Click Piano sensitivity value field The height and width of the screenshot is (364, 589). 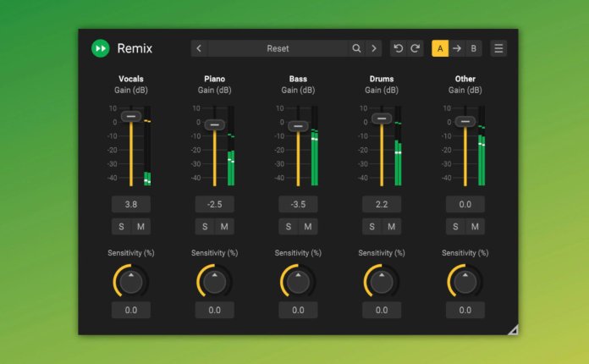pos(214,311)
